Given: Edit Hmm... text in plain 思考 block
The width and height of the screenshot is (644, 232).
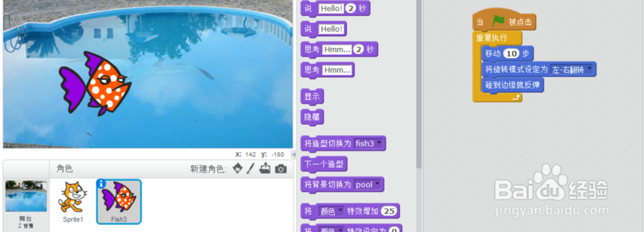Looking at the screenshot, I should [337, 70].
